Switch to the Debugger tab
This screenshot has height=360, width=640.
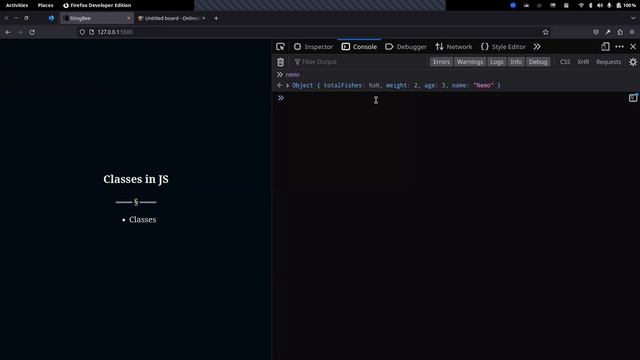(x=406, y=47)
